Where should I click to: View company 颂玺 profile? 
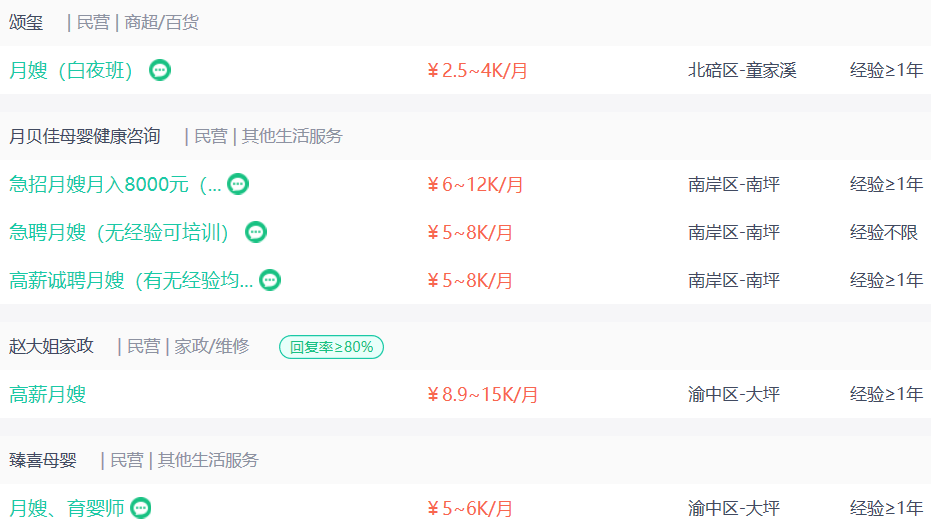(26, 23)
